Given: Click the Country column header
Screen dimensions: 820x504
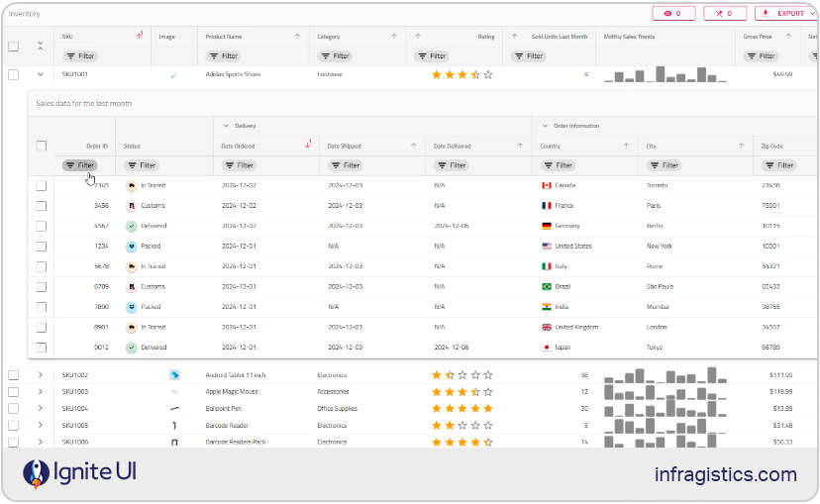Looking at the screenshot, I should [551, 146].
